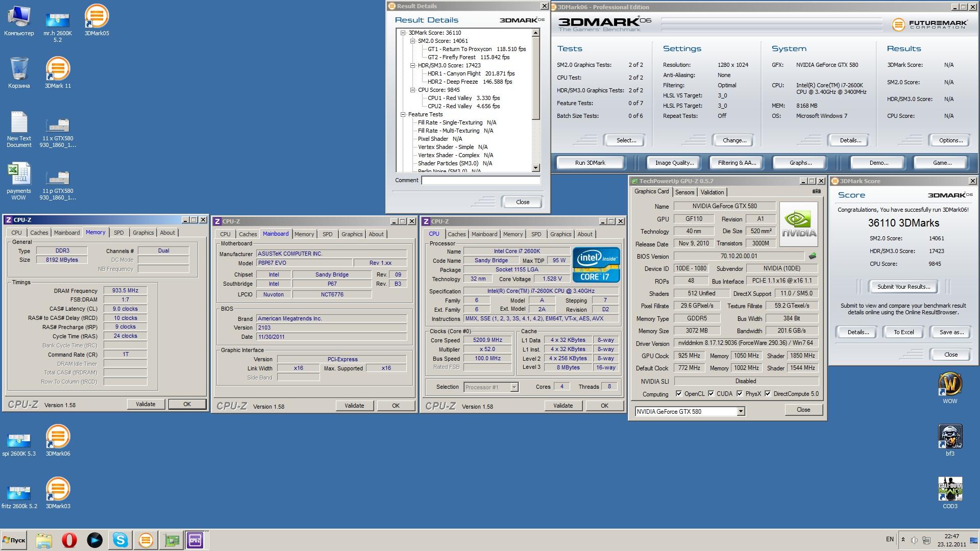Click Submit Your Results button
Viewport: 980px width, 551px height.
[x=903, y=287]
